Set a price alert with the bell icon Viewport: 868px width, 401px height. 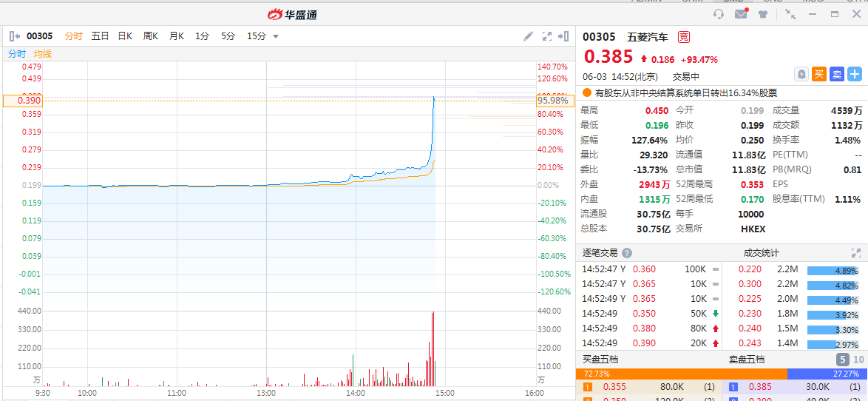801,74
